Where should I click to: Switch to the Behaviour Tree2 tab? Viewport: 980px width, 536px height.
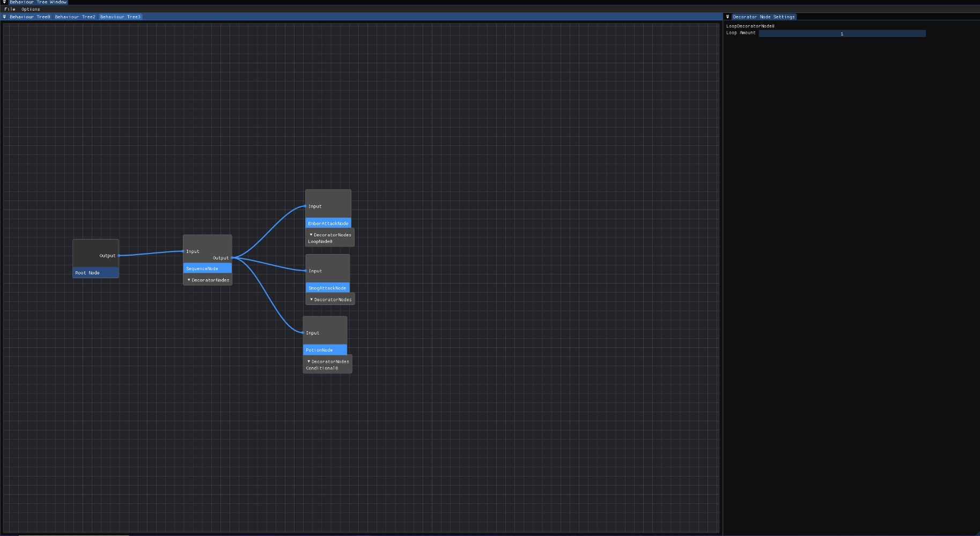coord(75,17)
